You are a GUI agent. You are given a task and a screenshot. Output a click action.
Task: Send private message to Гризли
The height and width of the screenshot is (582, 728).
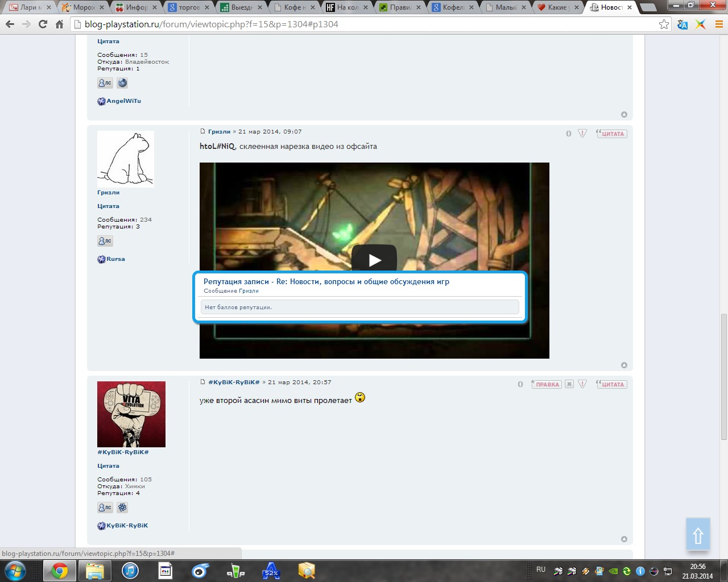[105, 241]
